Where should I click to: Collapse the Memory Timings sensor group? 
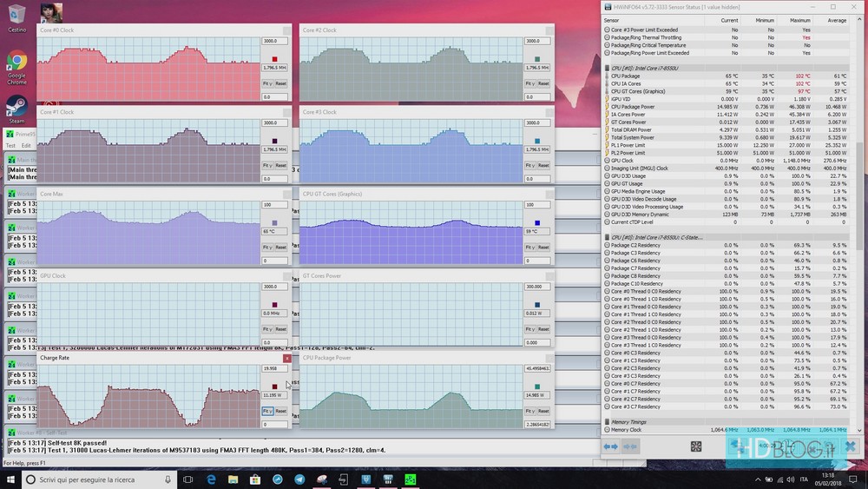(607, 421)
